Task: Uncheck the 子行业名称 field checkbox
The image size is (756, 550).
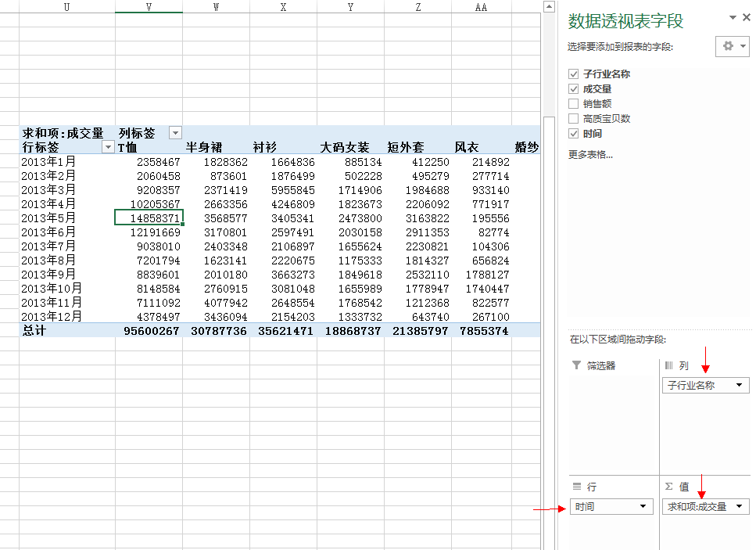Action: pyautogui.click(x=573, y=74)
